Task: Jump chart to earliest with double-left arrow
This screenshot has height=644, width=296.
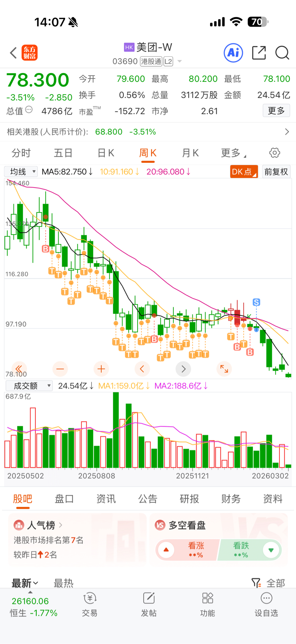Action: pyautogui.click(x=19, y=369)
